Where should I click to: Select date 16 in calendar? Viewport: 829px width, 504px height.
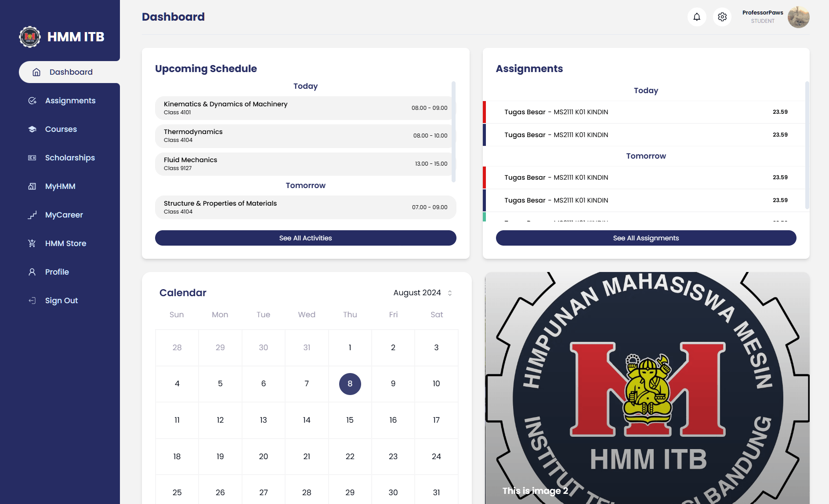click(x=393, y=420)
